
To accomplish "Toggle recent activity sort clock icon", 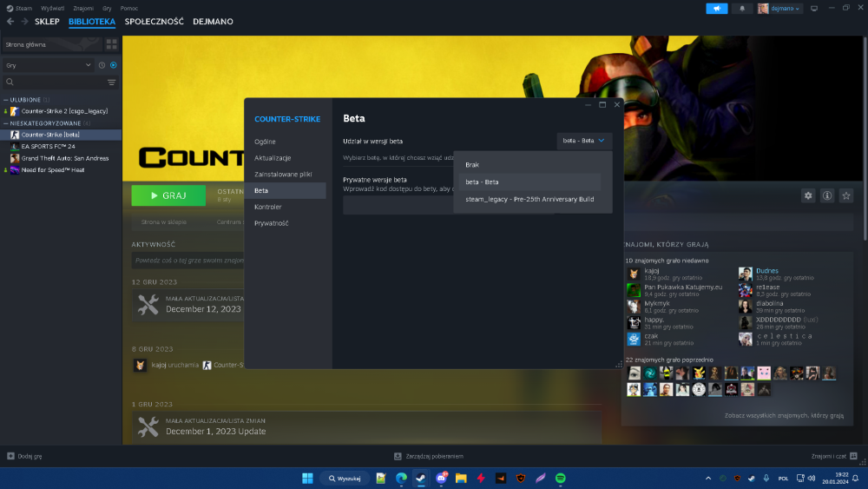I will tap(102, 65).
